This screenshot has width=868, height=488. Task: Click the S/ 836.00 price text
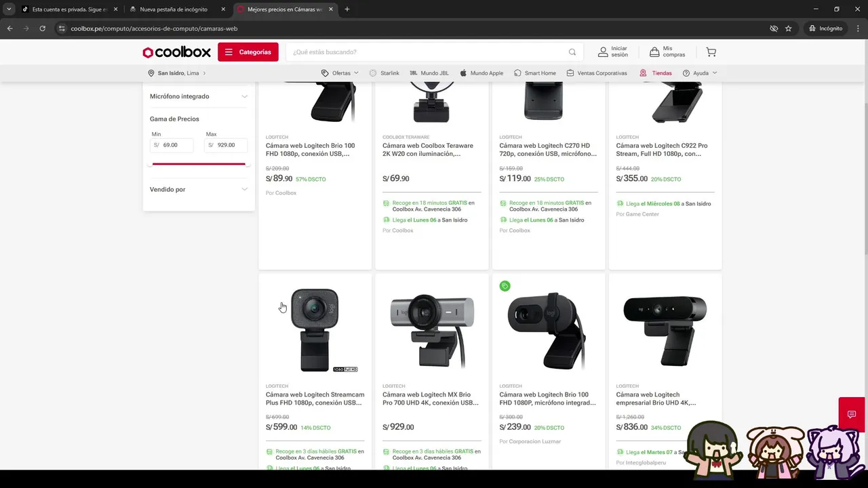point(632,427)
